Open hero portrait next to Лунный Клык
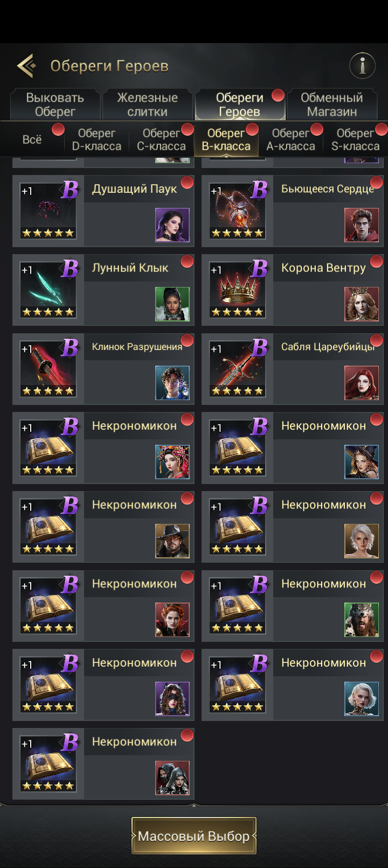This screenshot has width=388, height=868. click(172, 304)
